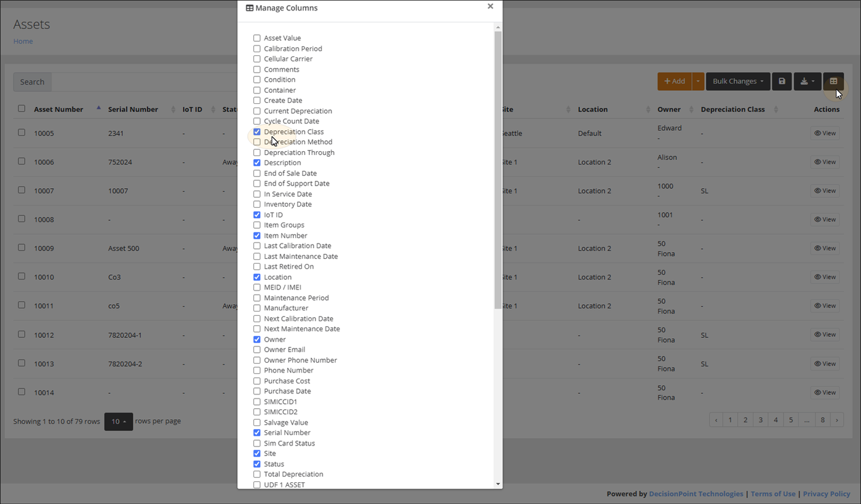Open the Bulk Changes dropdown
The height and width of the screenshot is (504, 861).
pyautogui.click(x=738, y=81)
